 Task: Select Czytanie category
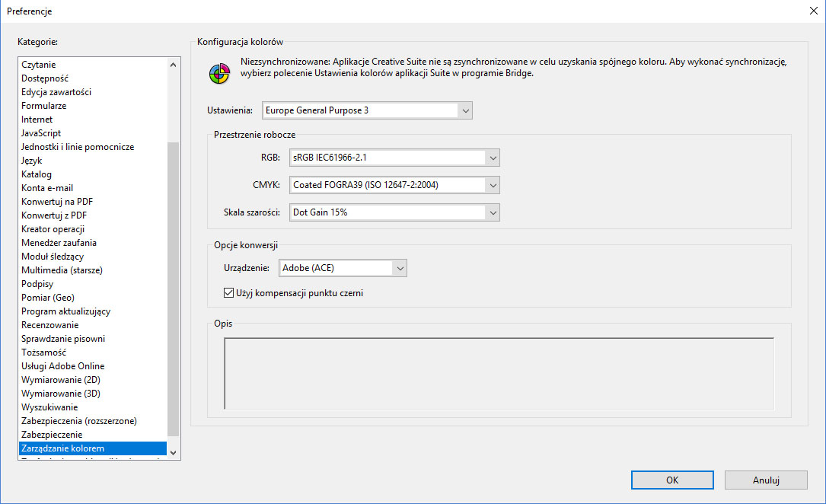[93, 64]
